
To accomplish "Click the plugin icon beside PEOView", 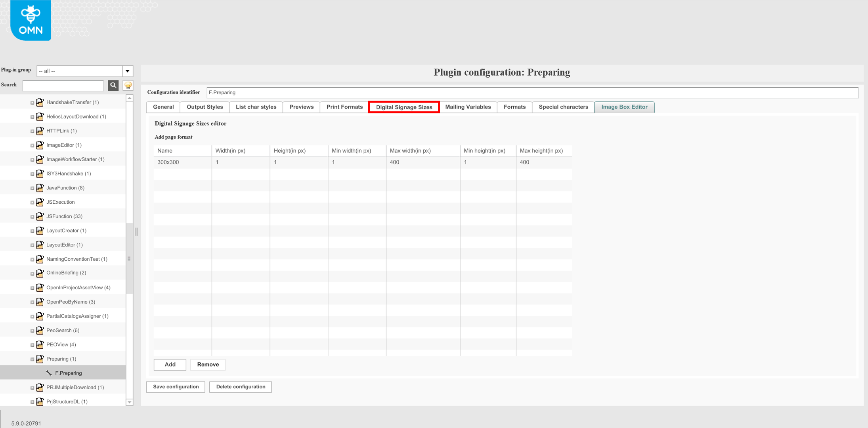I will click(x=40, y=344).
